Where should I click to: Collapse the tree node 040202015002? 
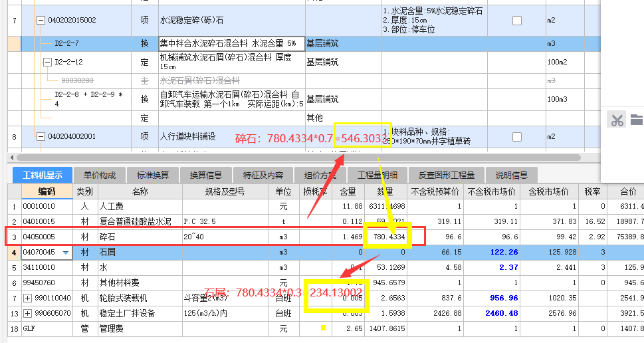tap(41, 20)
